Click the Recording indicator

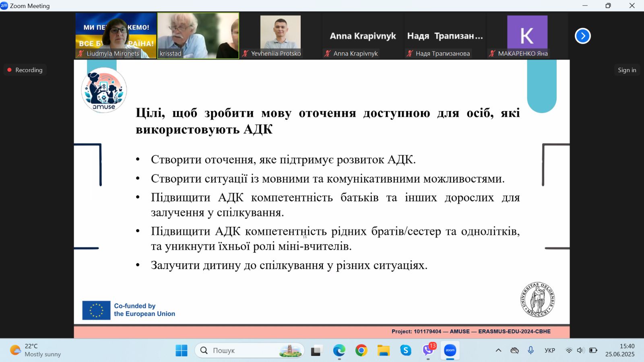(x=25, y=70)
